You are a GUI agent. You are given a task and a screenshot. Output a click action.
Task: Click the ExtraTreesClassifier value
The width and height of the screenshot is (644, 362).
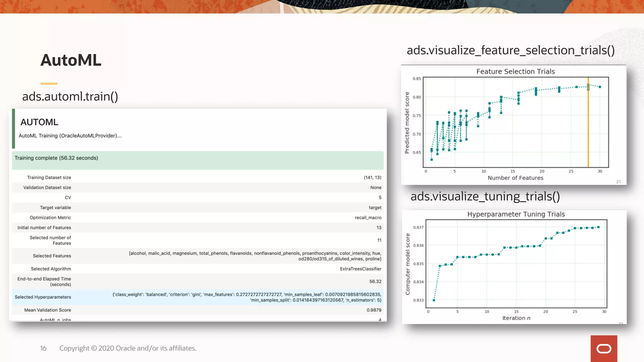(361, 269)
